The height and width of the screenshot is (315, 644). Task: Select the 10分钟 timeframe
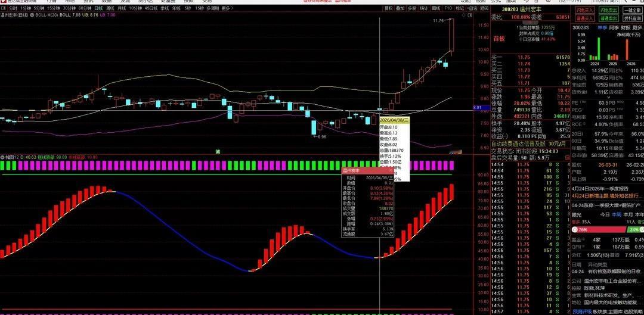click(x=135, y=8)
